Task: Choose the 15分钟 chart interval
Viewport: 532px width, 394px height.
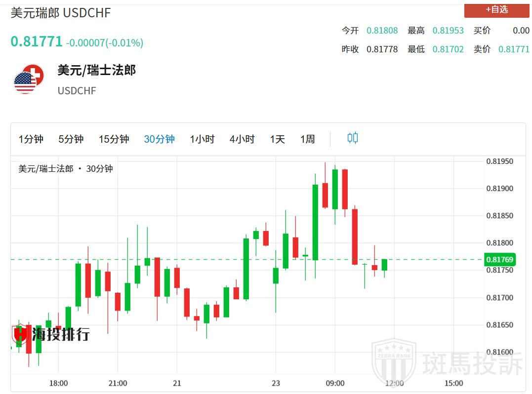Action: 114,139
